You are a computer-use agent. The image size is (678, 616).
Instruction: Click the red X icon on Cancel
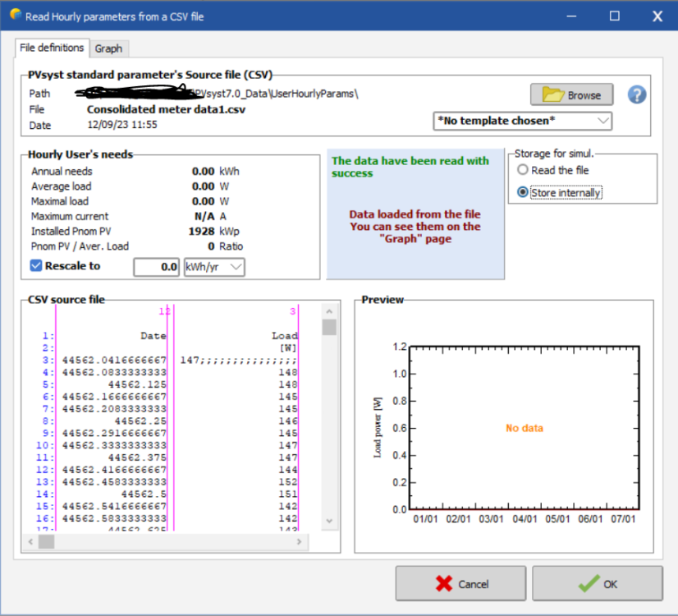[x=444, y=584]
